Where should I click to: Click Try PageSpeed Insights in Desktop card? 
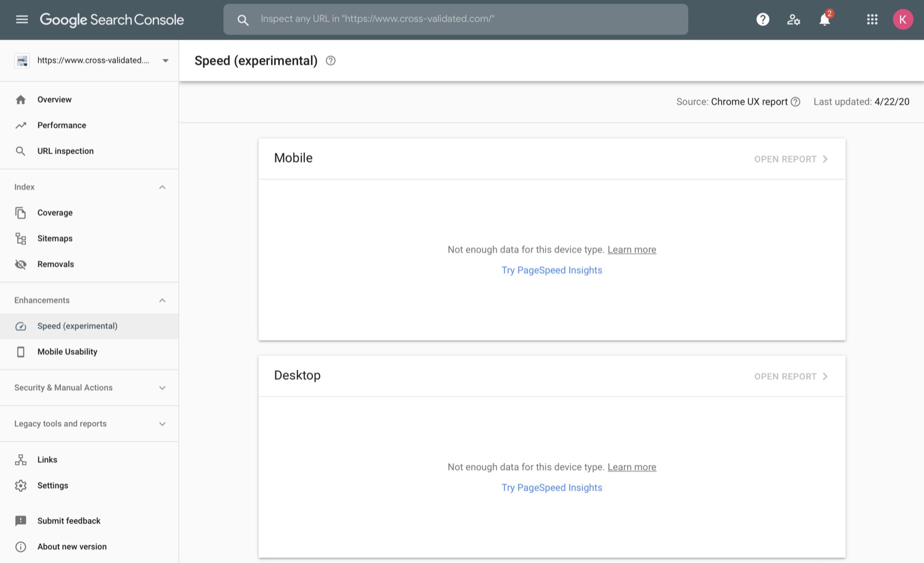[552, 487]
